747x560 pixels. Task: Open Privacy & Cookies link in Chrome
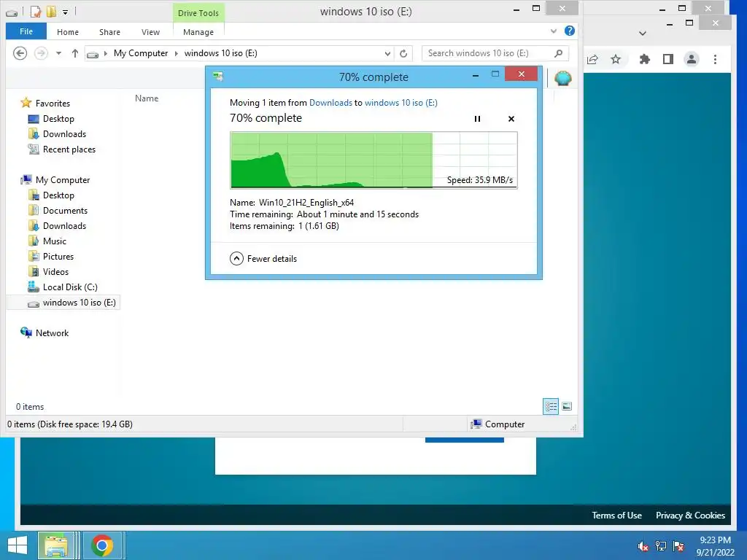pyautogui.click(x=690, y=516)
